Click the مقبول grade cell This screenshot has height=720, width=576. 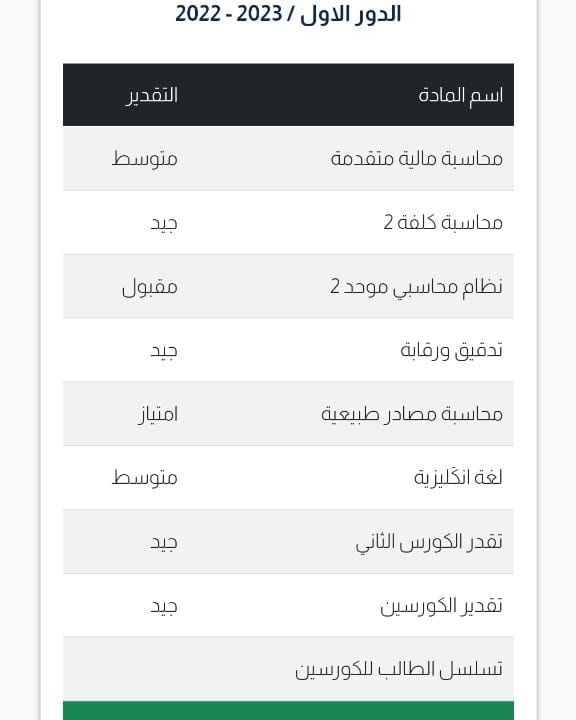click(150, 287)
